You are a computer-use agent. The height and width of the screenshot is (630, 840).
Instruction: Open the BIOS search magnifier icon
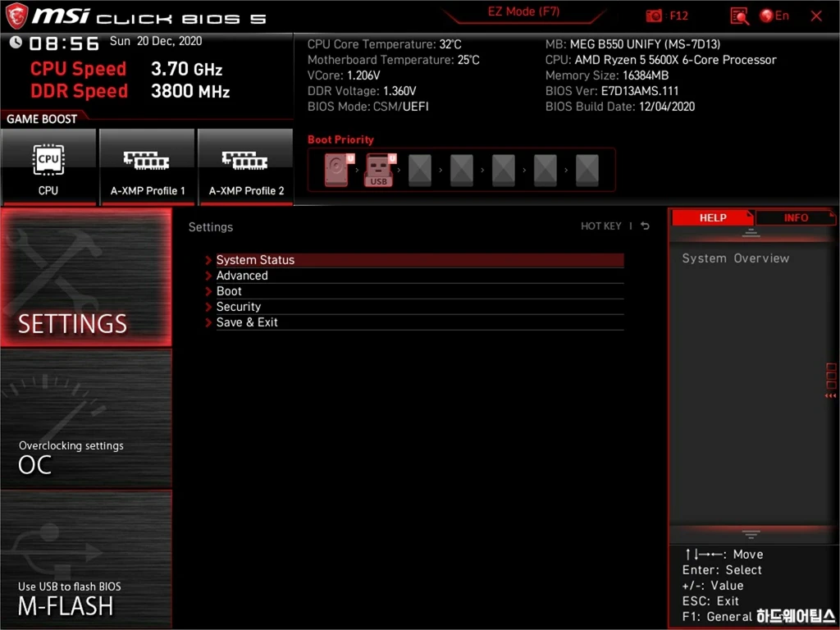click(x=739, y=16)
